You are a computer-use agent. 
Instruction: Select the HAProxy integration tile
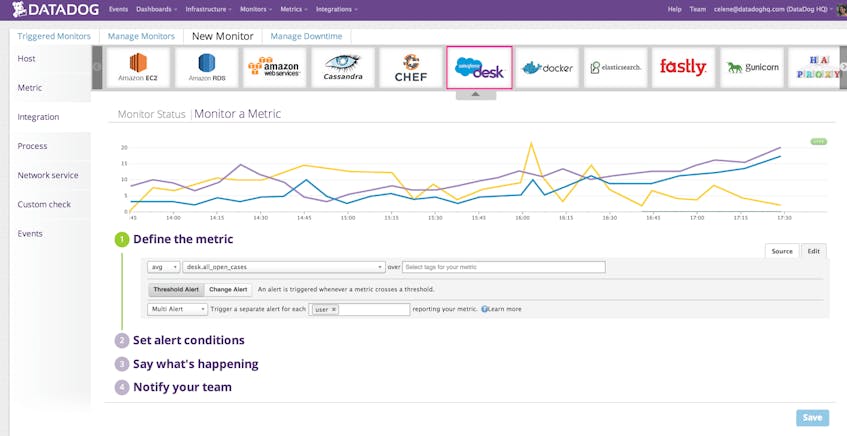(814, 68)
